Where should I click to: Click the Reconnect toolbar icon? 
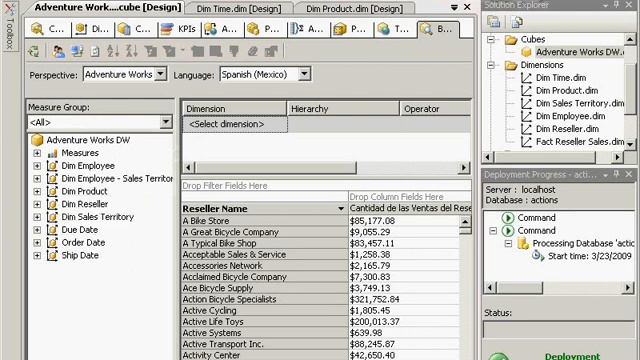click(x=77, y=51)
